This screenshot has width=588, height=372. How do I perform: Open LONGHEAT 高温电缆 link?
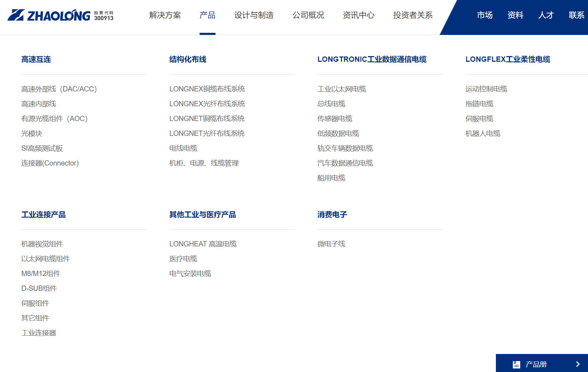(x=203, y=244)
